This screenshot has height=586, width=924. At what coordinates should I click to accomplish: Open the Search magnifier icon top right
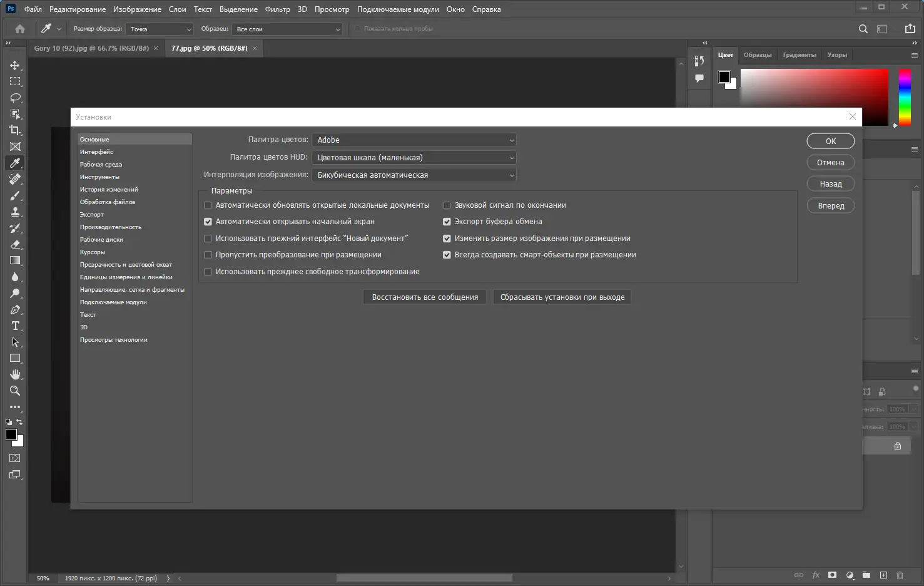pyautogui.click(x=863, y=29)
